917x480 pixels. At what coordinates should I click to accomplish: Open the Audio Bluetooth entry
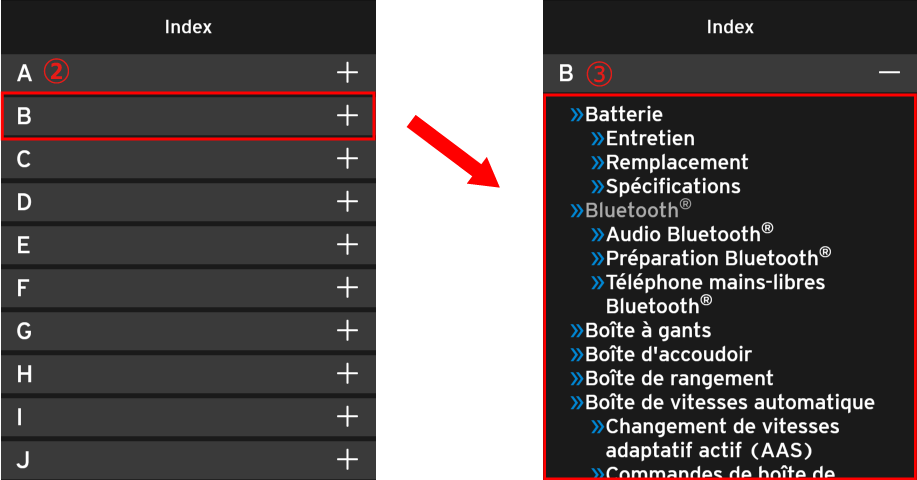tap(683, 235)
